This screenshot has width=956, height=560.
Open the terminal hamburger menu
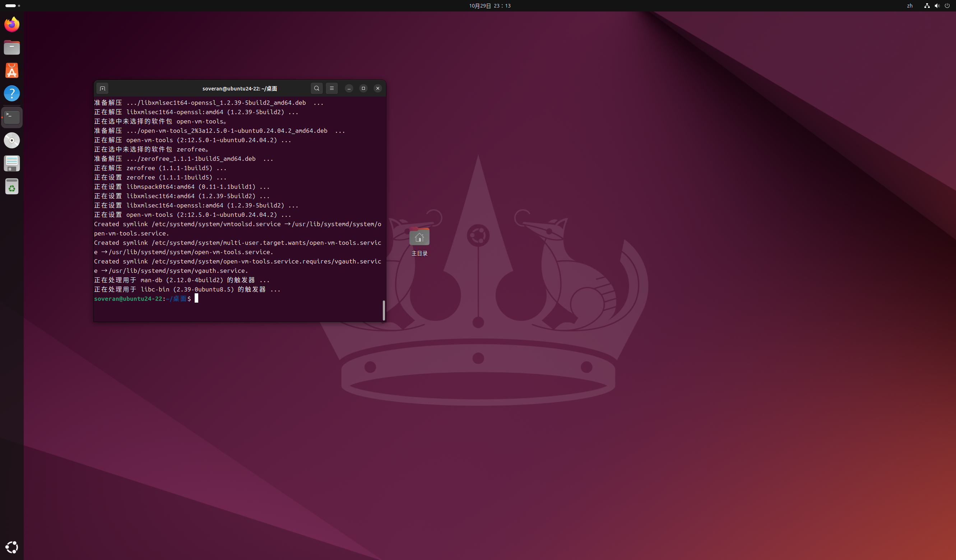[x=331, y=88]
